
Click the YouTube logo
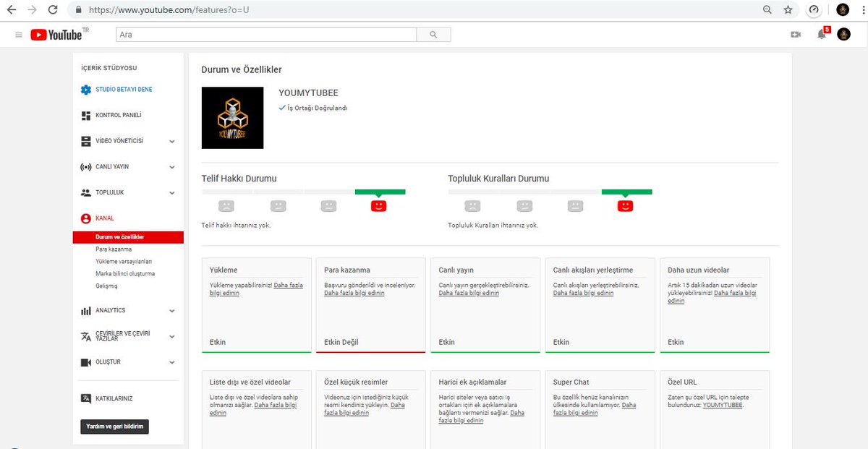pyautogui.click(x=56, y=35)
